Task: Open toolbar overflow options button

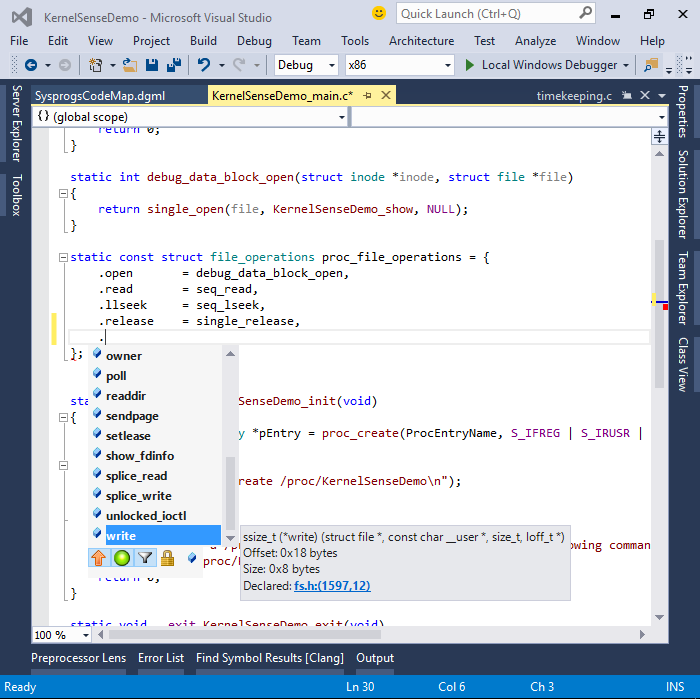Action: 669,70
